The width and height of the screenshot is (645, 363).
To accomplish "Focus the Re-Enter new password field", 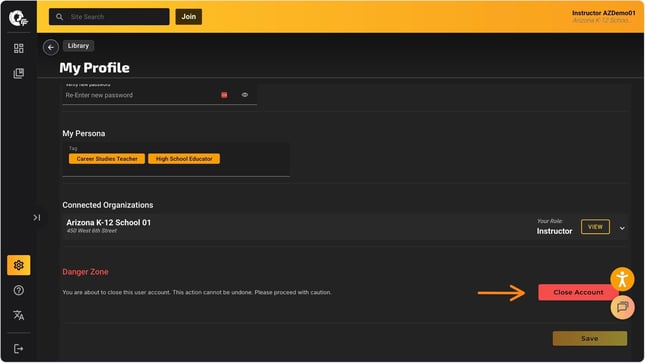I will 160,95.
